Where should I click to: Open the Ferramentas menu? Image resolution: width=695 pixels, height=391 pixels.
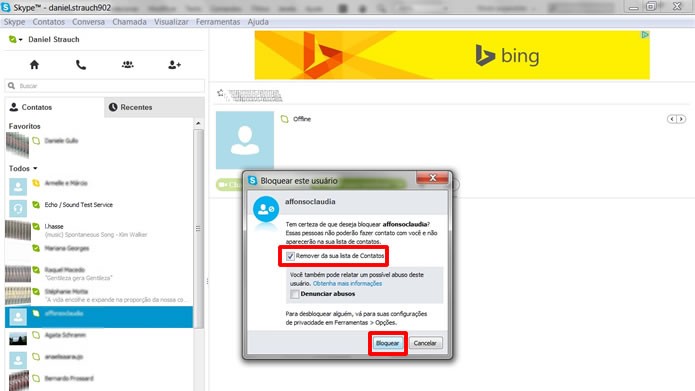tap(218, 22)
